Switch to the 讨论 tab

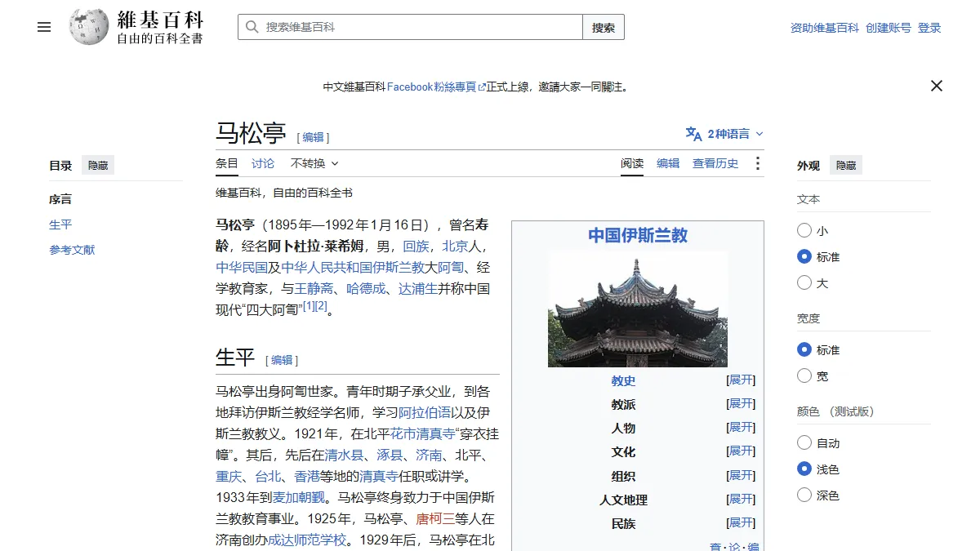pyautogui.click(x=263, y=163)
